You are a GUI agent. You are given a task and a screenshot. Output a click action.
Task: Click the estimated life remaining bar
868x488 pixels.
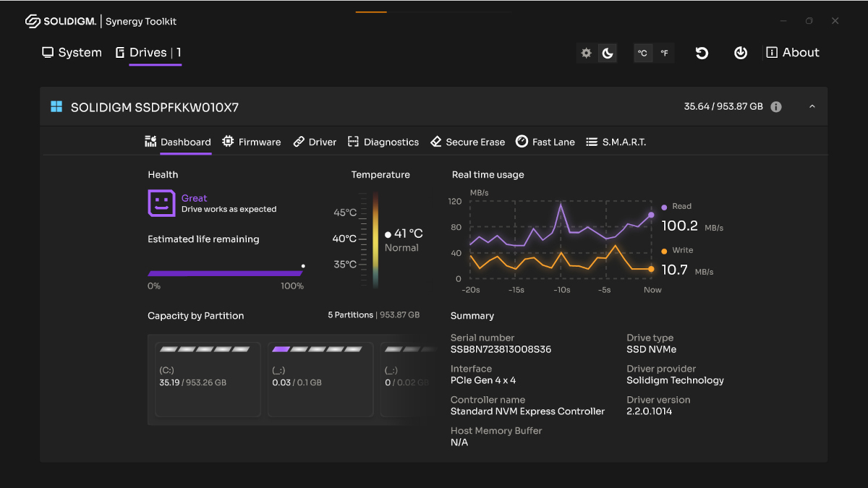[x=225, y=273]
